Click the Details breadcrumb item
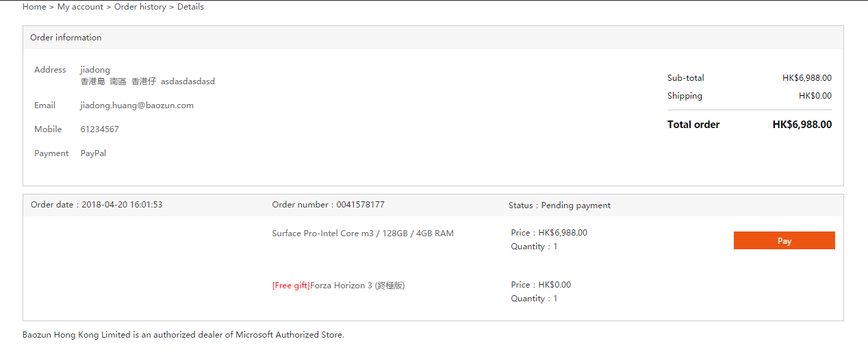The image size is (868, 352). (190, 7)
